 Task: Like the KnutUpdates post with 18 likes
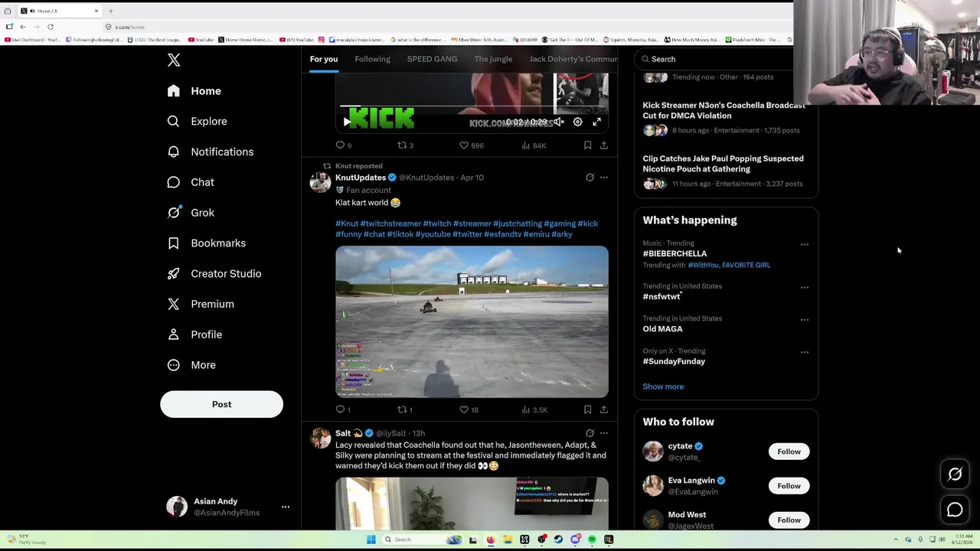469,410
